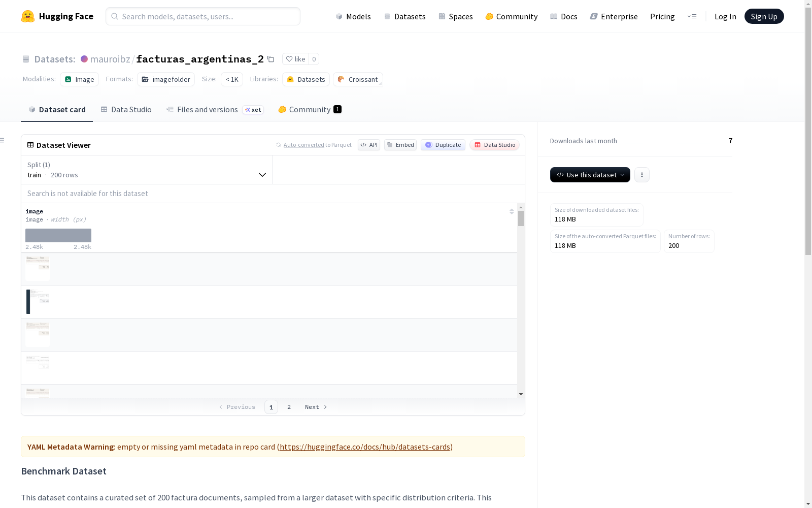Click the Previous page button

(x=237, y=407)
